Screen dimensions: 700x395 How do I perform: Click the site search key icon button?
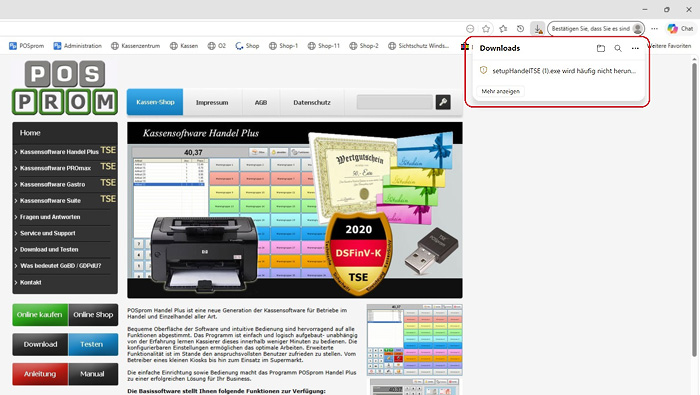coord(443,102)
